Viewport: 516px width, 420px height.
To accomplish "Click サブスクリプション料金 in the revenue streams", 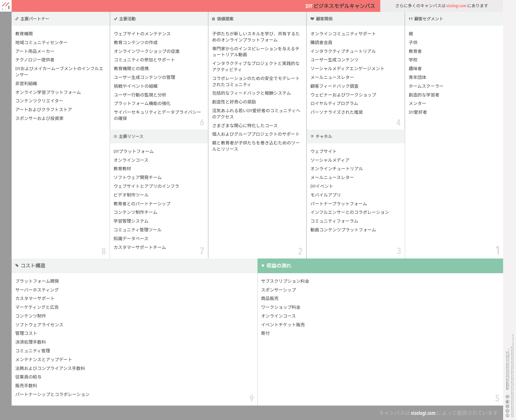I will pyautogui.click(x=285, y=281).
